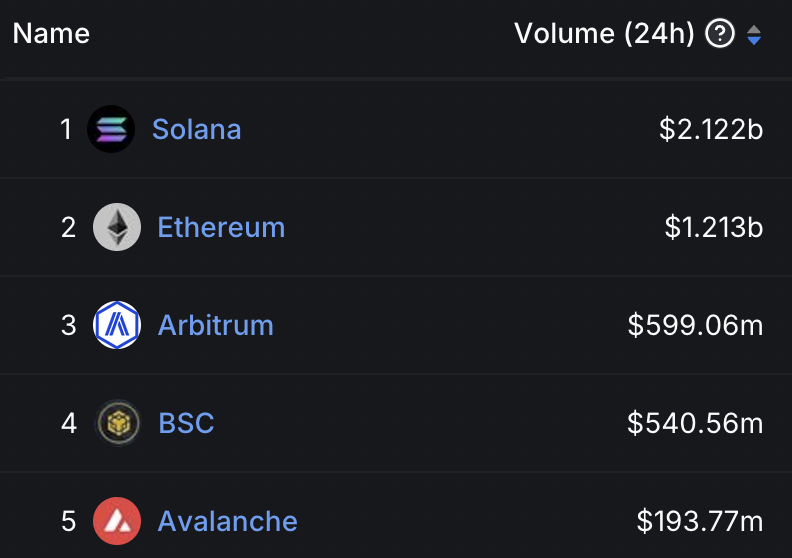Open the BSC chain link
The width and height of the screenshot is (792, 558).
tap(186, 423)
